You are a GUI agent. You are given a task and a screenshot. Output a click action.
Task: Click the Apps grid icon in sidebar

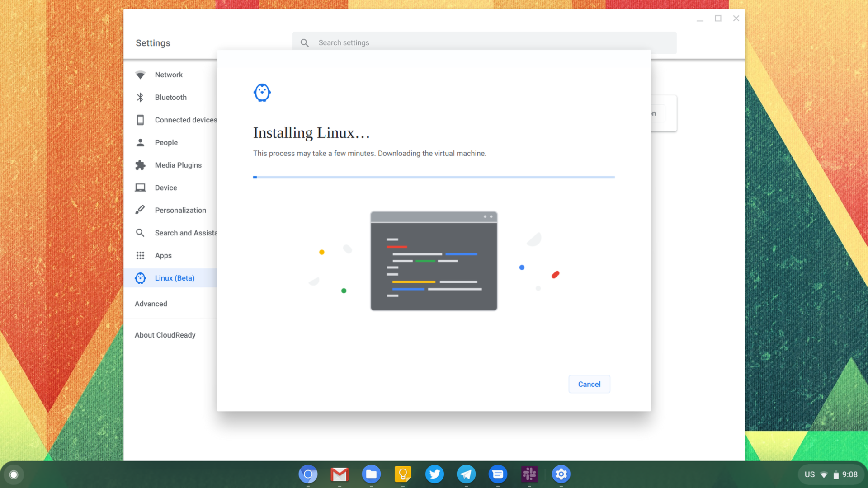coord(140,255)
